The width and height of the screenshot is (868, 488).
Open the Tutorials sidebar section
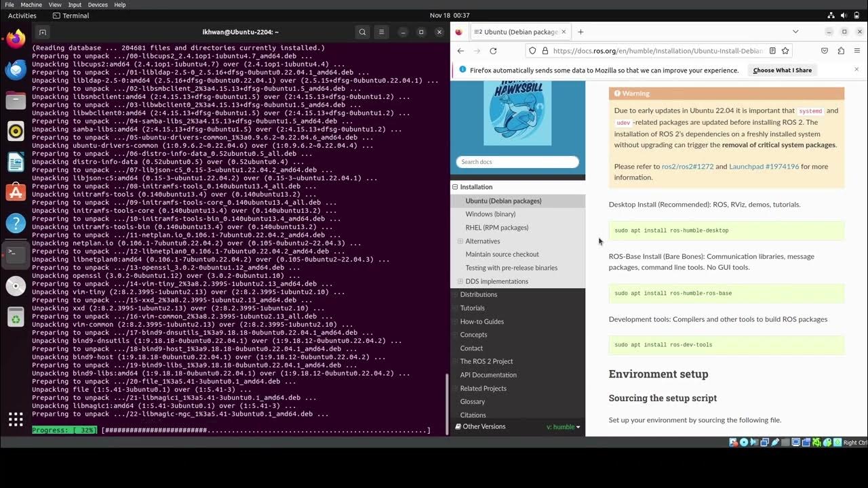(x=473, y=308)
